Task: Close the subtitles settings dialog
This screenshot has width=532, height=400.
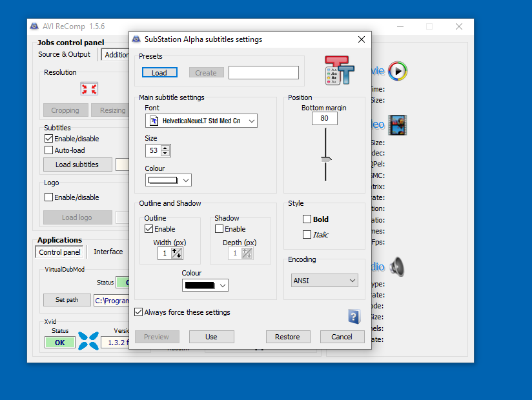Action: (x=362, y=39)
